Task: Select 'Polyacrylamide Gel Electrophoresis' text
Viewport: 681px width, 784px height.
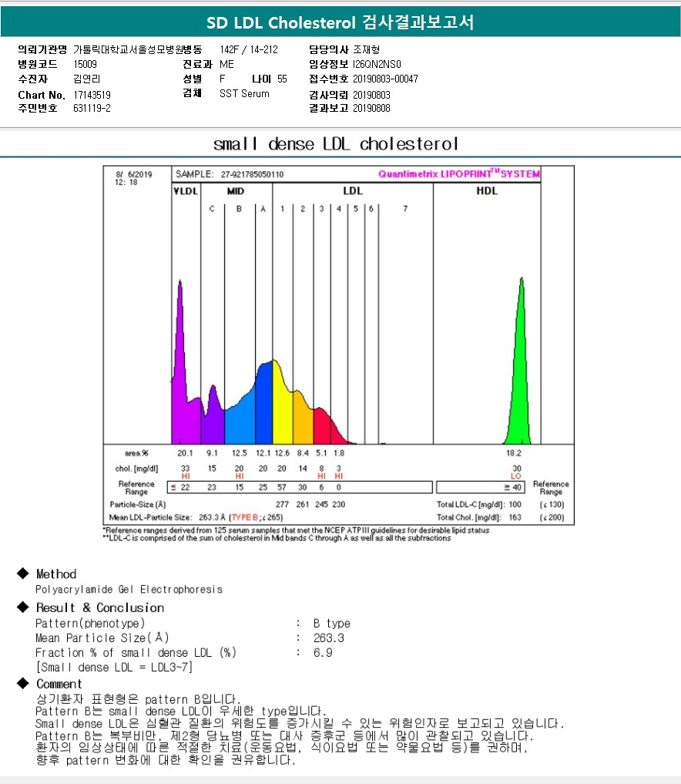Action: 129,590
